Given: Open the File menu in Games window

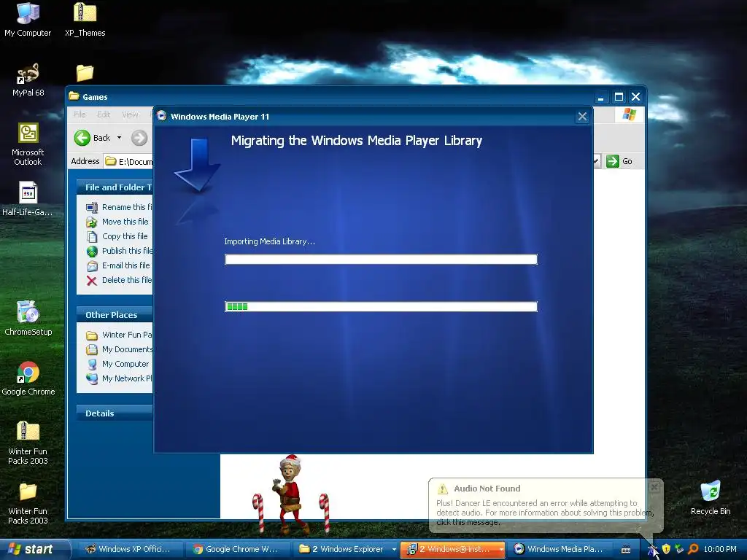Looking at the screenshot, I should click(x=80, y=114).
